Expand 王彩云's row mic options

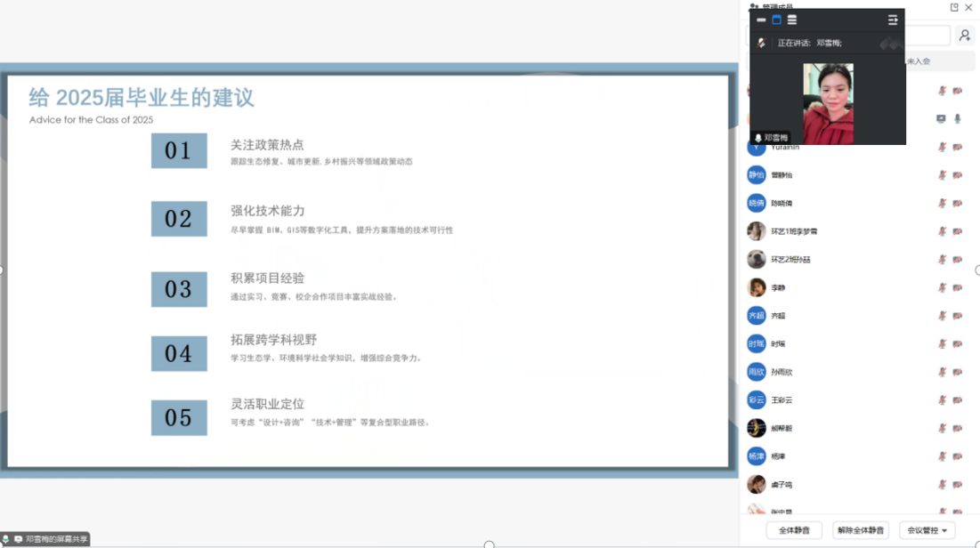pyautogui.click(x=942, y=400)
